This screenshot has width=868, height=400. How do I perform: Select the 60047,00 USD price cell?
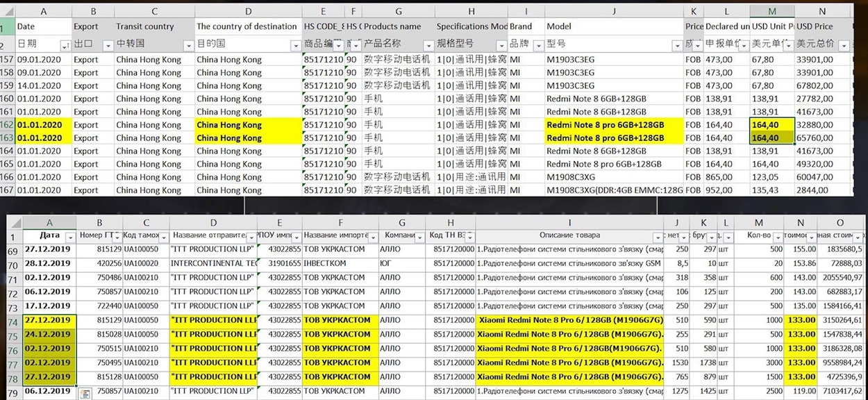point(823,177)
